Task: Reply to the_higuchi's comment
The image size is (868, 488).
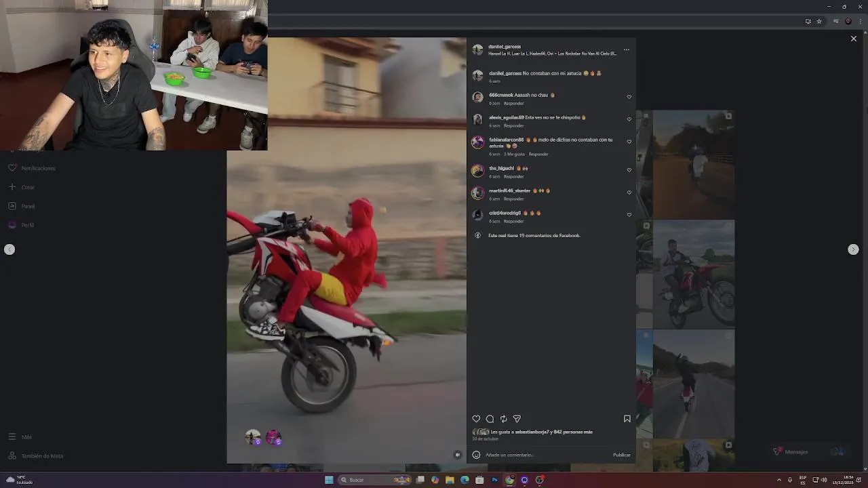Action: click(514, 176)
